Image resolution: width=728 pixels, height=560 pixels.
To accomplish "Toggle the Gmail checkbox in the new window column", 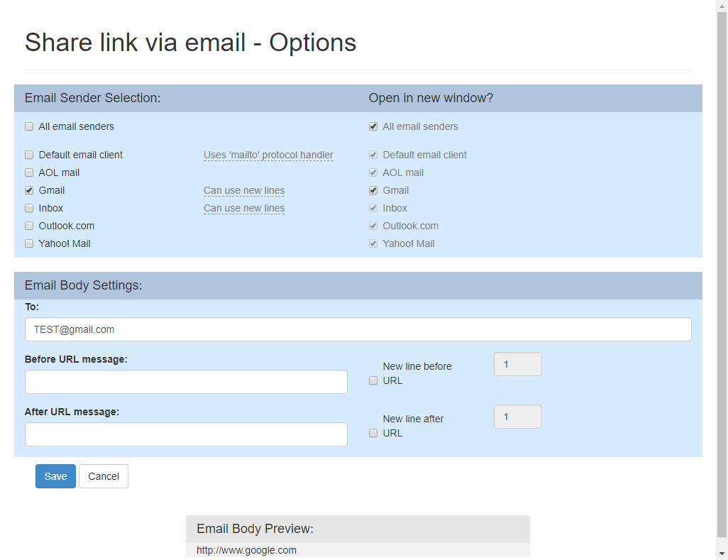I will 373,190.
